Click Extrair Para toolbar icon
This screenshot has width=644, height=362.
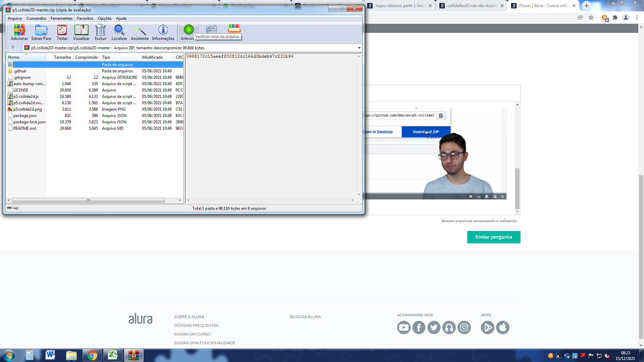41,33
